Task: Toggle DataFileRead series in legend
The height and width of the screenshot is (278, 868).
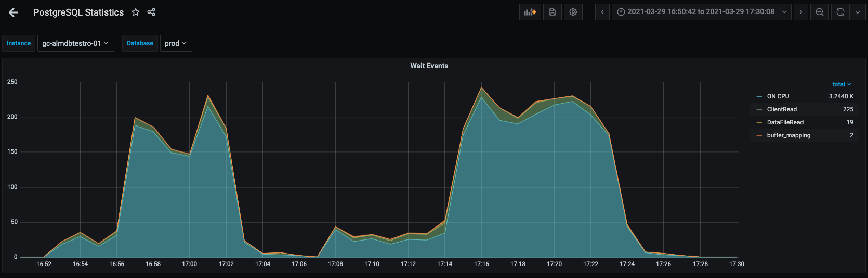Action: point(785,122)
